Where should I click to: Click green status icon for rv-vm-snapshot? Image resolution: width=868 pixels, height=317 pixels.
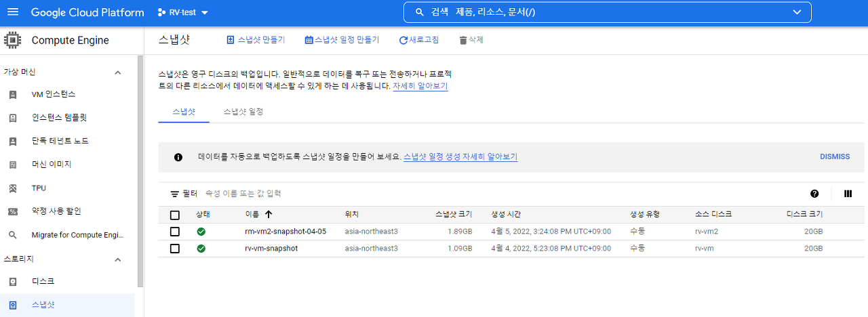(201, 249)
